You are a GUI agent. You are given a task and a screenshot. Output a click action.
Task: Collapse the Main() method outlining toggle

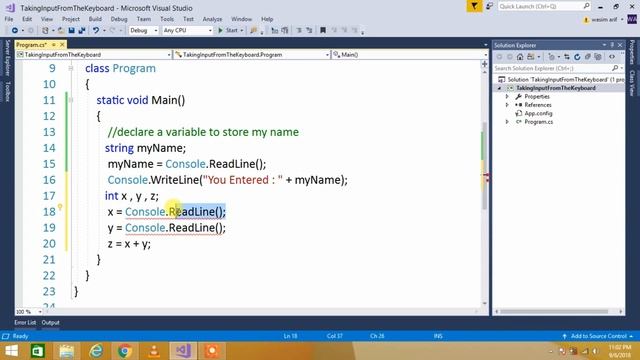(x=71, y=100)
